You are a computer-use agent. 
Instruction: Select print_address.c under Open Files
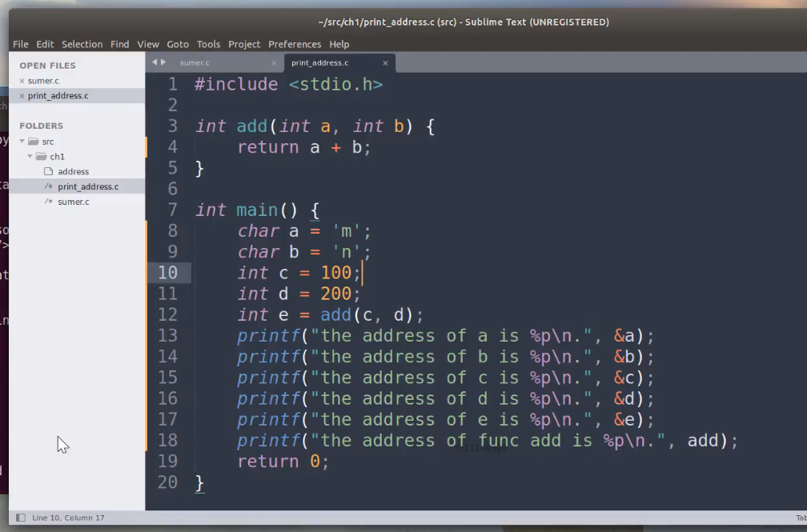coord(58,96)
